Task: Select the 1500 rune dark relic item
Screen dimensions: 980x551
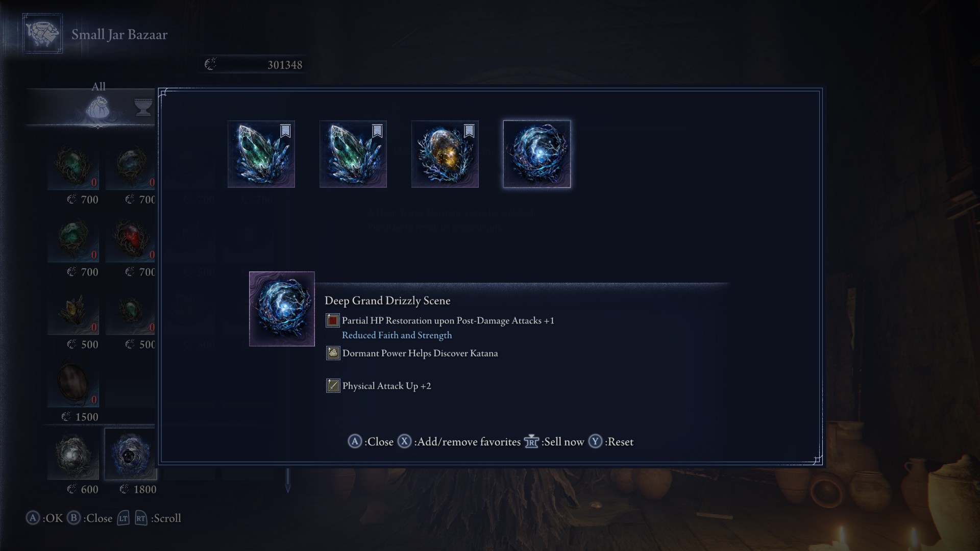Action: pyautogui.click(x=73, y=382)
